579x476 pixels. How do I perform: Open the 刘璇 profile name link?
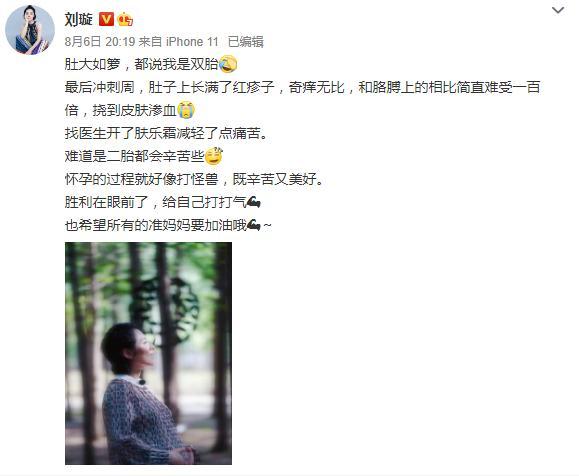78,19
